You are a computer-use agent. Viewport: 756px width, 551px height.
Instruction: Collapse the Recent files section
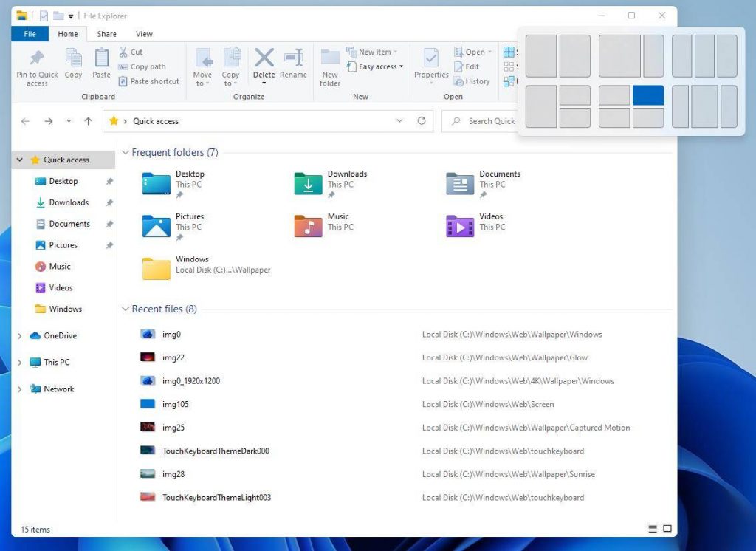[125, 309]
